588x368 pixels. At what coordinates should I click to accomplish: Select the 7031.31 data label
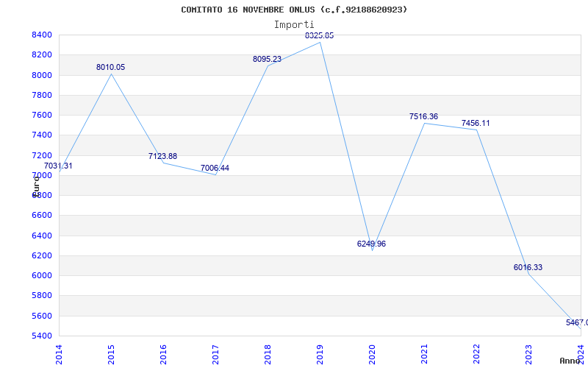click(58, 166)
